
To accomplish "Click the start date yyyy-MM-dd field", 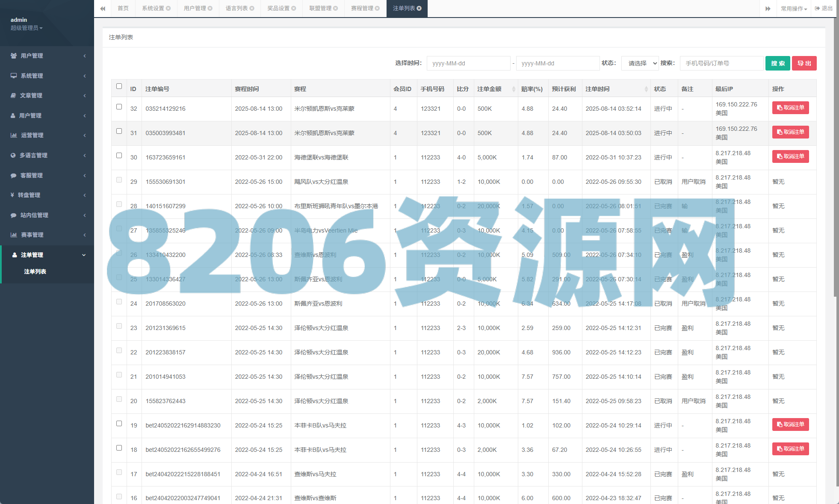I will click(468, 63).
